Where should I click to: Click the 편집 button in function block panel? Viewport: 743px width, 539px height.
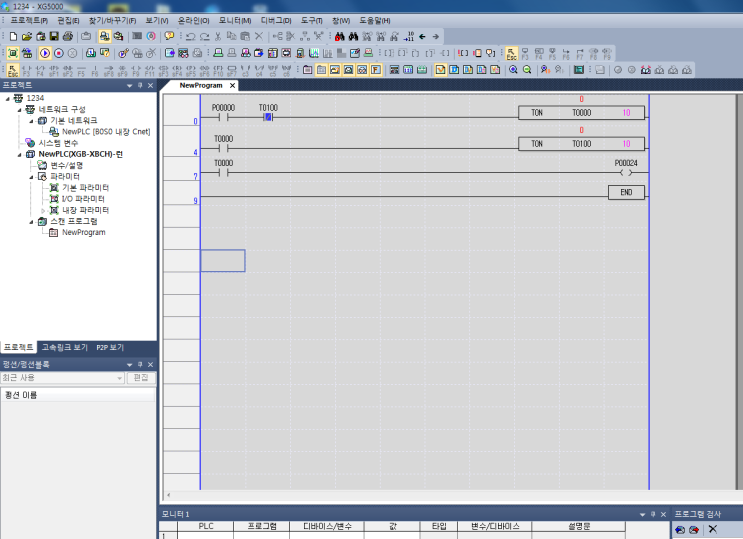click(141, 378)
